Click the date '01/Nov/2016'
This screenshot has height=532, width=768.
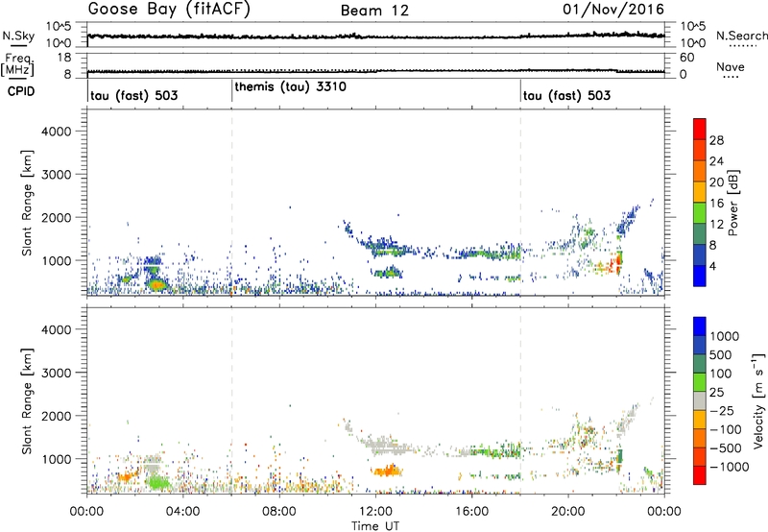(x=613, y=10)
